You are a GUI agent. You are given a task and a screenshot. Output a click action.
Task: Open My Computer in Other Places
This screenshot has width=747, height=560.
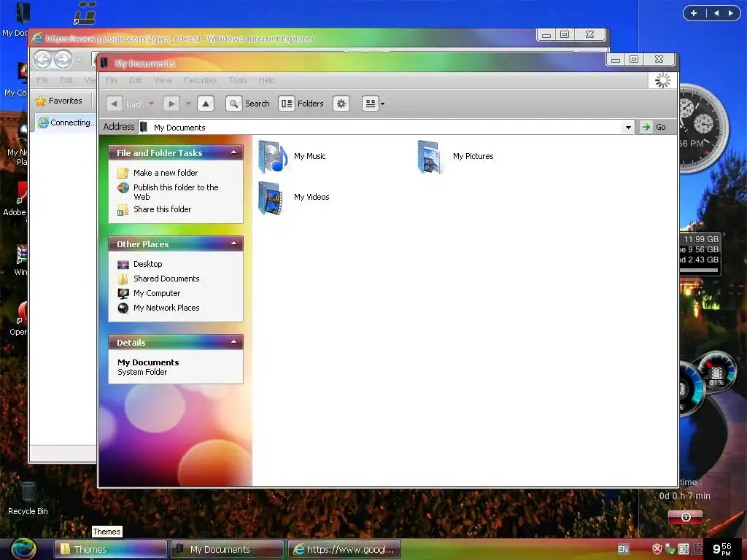157,293
